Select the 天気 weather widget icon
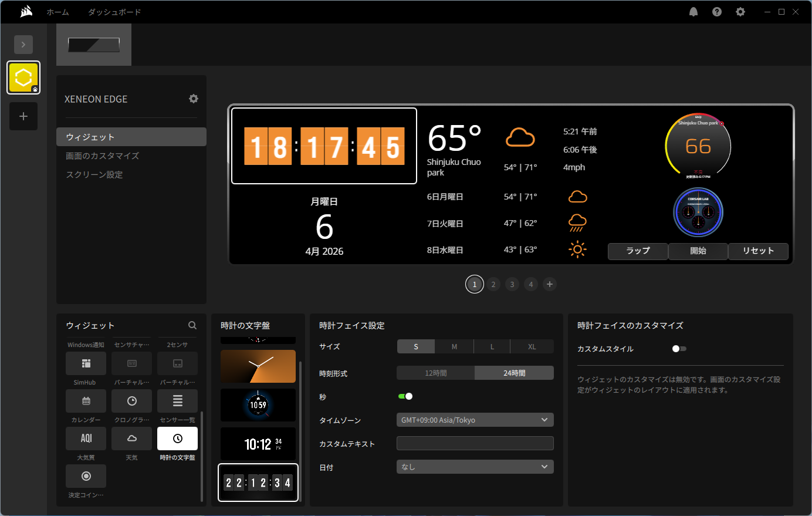Viewport: 812px width, 516px height. pyautogui.click(x=132, y=439)
